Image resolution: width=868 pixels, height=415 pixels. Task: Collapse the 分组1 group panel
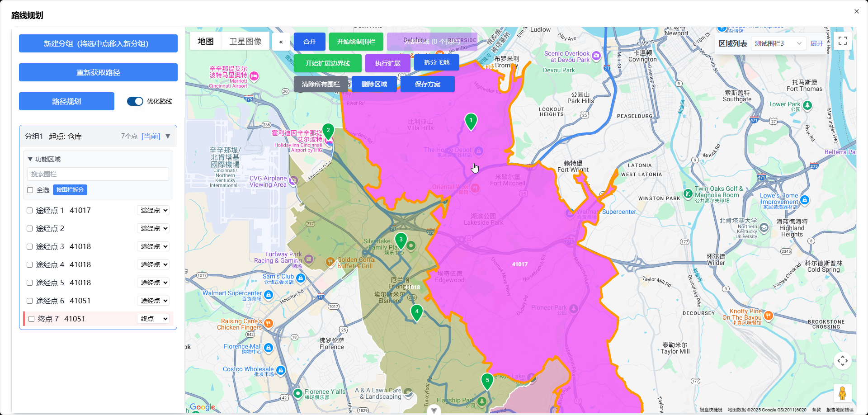click(168, 136)
